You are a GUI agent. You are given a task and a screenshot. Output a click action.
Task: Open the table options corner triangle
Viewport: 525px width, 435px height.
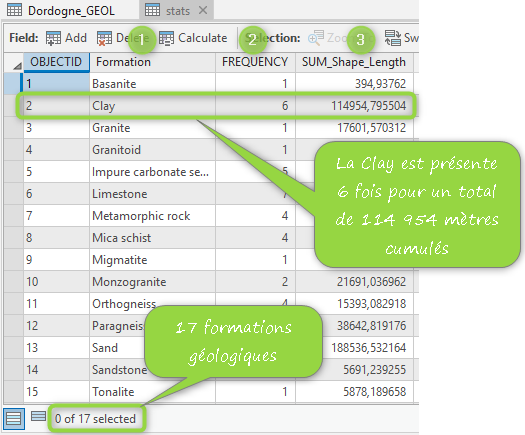17,66
